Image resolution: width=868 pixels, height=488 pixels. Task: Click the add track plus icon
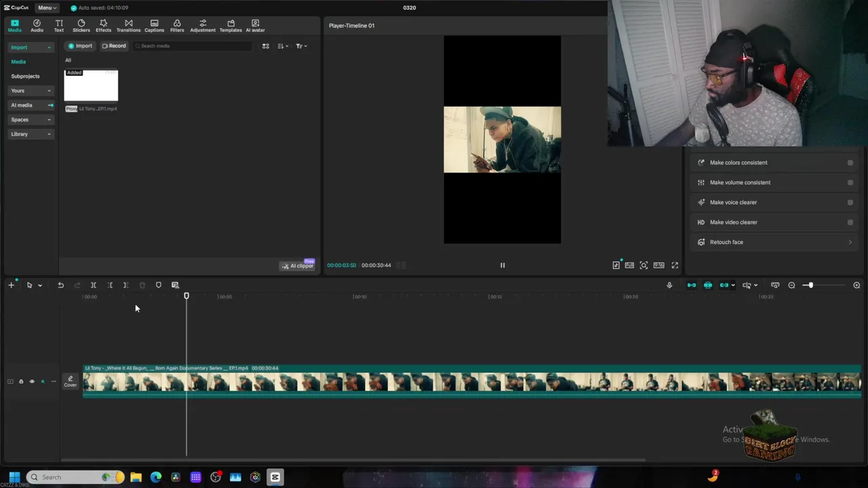coord(11,285)
